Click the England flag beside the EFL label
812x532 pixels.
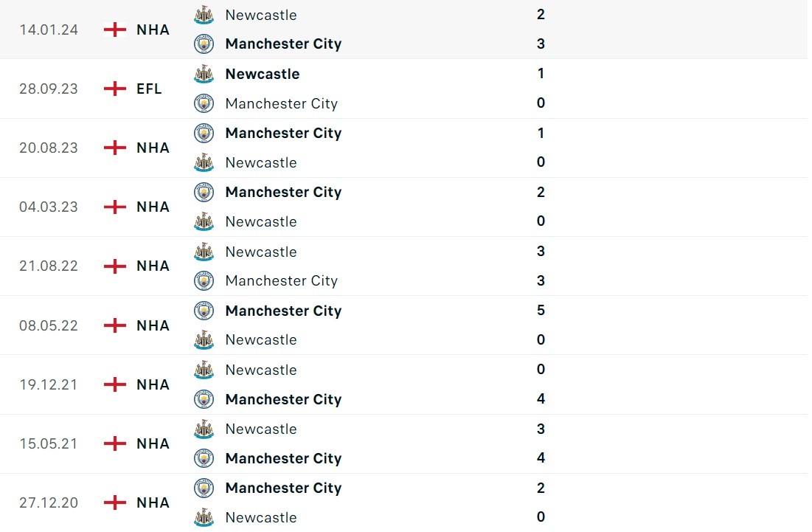[x=115, y=89]
